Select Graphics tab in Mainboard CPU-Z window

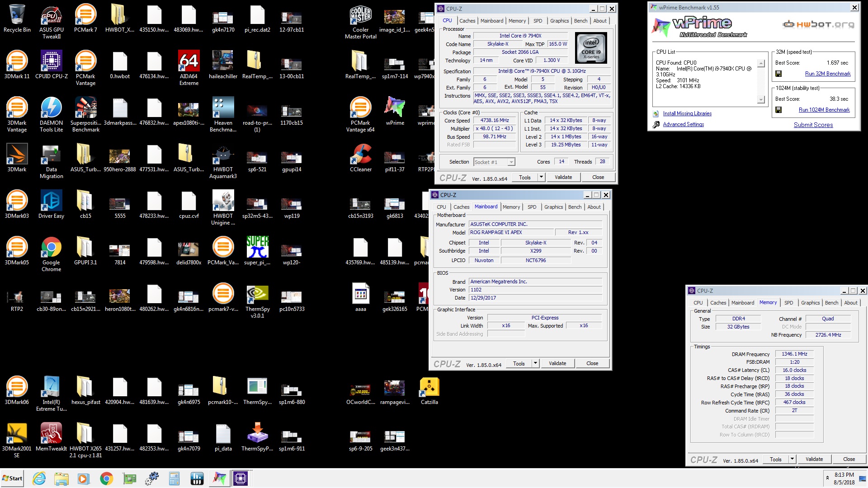point(553,207)
